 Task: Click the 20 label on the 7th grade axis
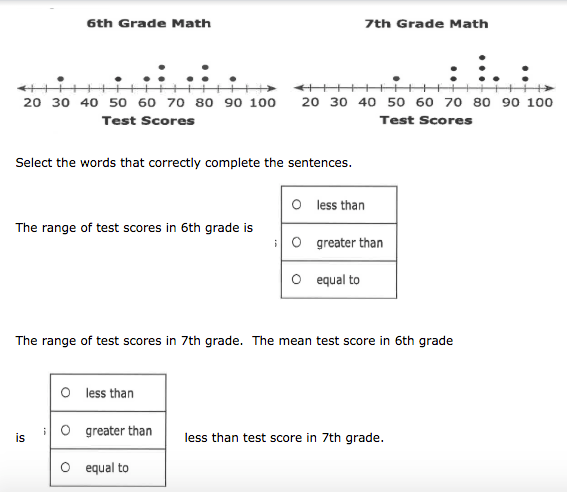[x=310, y=102]
